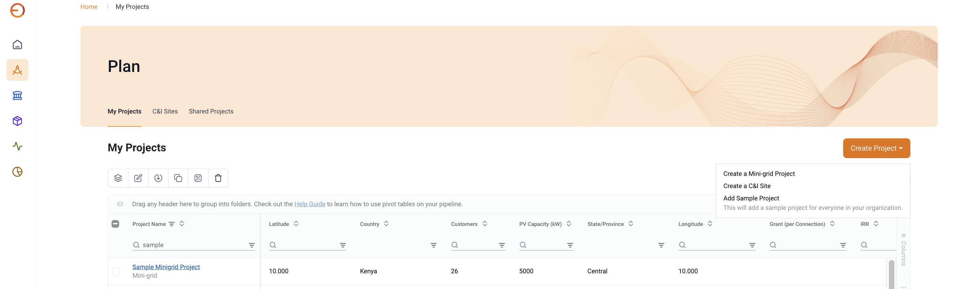Click the Latitude filter input

click(x=307, y=245)
